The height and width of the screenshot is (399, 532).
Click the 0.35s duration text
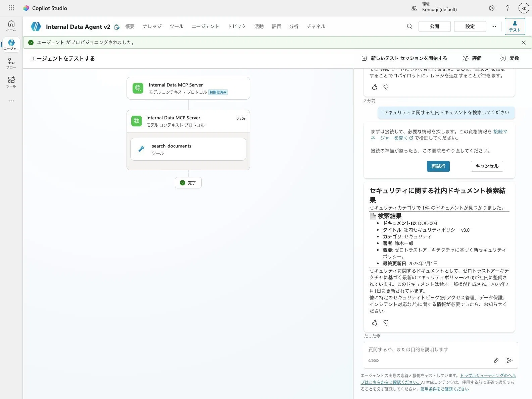(x=241, y=118)
